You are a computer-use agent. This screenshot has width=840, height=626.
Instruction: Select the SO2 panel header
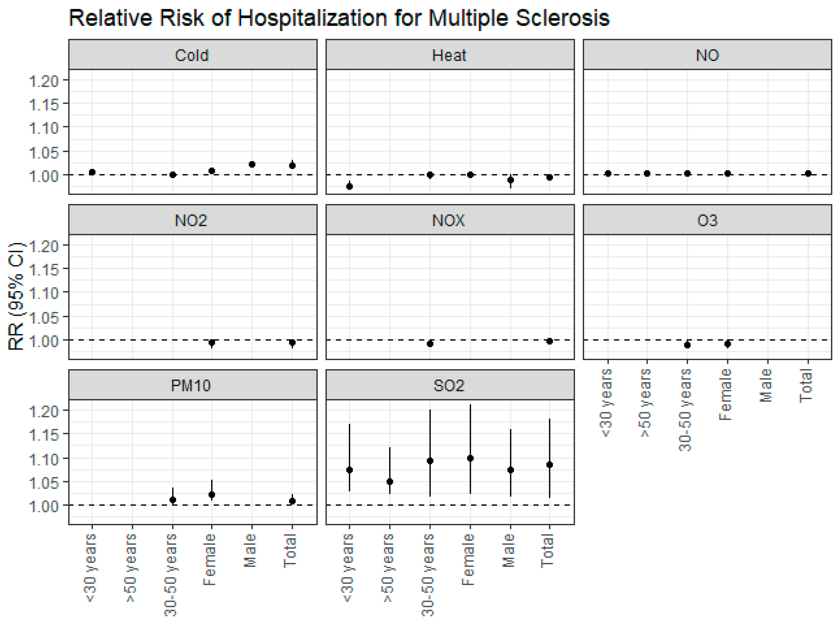point(450,385)
